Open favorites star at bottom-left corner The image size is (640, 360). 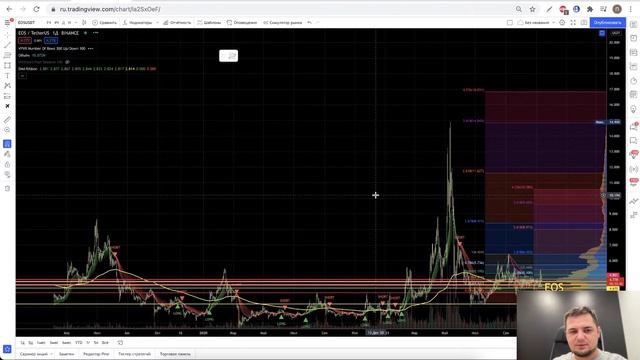pyautogui.click(x=7, y=349)
